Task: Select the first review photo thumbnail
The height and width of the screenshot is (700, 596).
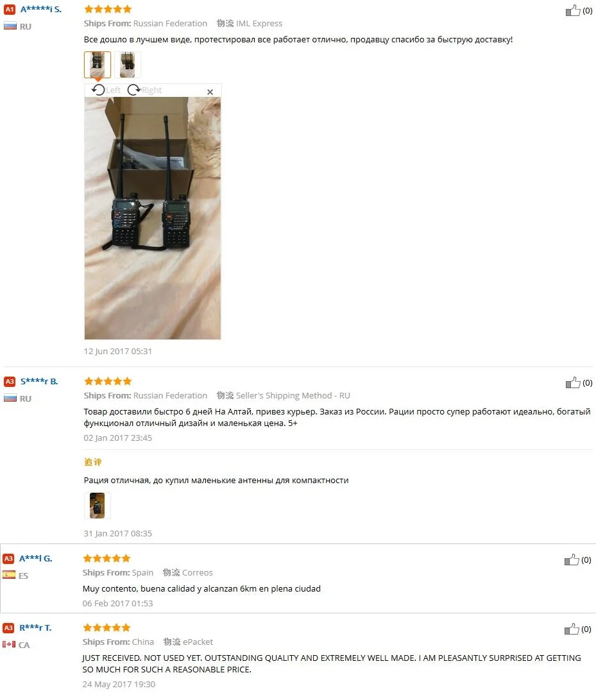Action: point(98,65)
